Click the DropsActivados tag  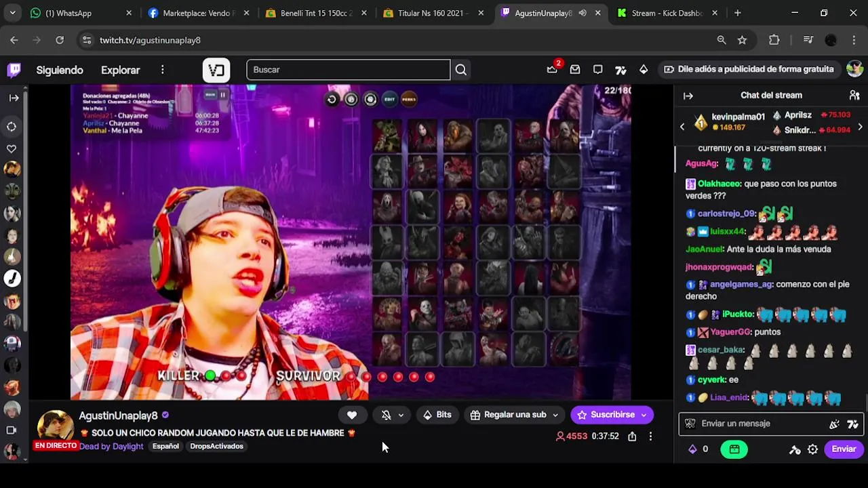click(216, 446)
